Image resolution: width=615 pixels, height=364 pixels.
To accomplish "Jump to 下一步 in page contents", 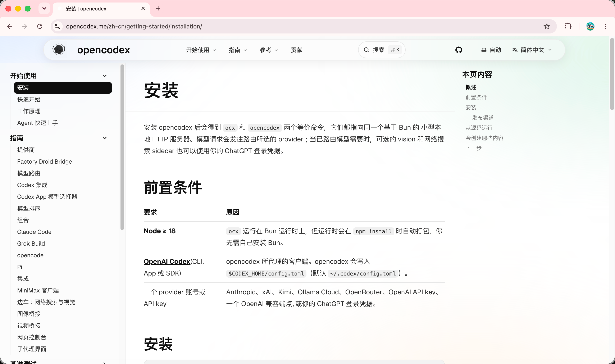I will point(473,148).
